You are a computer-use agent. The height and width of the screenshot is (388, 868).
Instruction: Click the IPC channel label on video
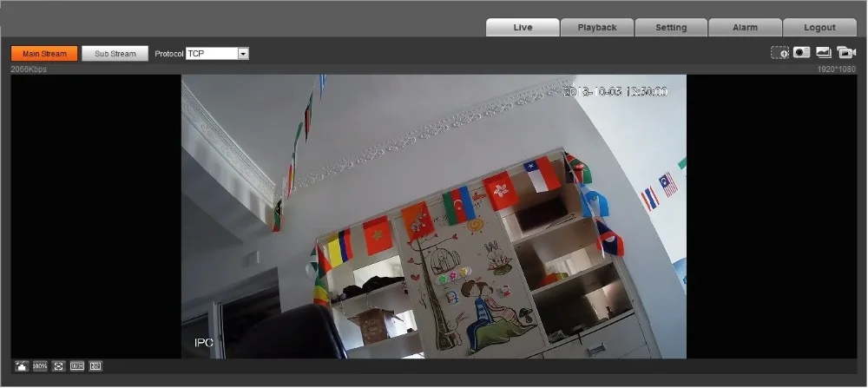204,343
